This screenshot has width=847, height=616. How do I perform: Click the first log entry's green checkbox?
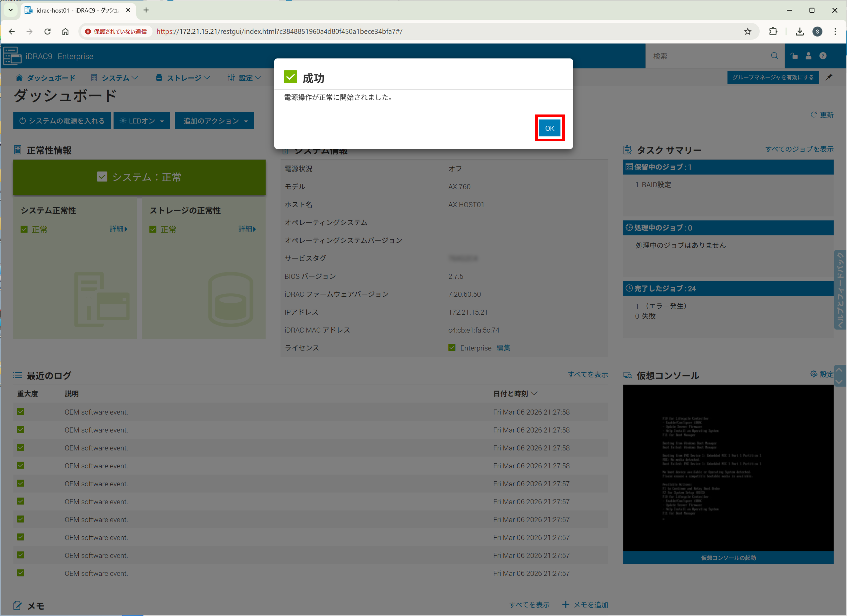click(20, 411)
